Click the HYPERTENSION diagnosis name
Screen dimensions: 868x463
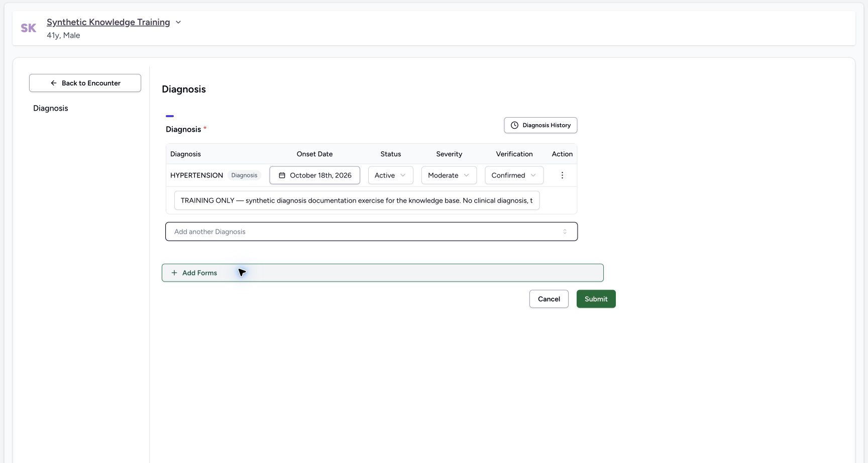pos(196,175)
